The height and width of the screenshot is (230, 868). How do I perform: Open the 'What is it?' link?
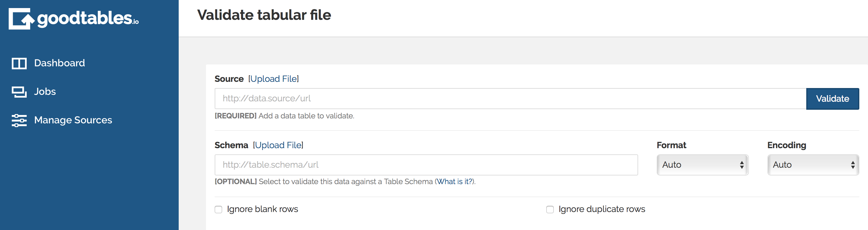tap(455, 182)
